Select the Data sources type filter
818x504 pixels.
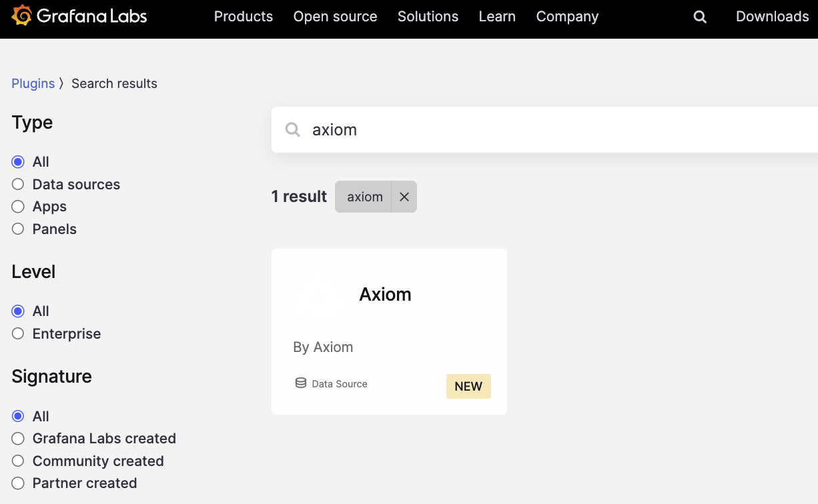point(18,184)
